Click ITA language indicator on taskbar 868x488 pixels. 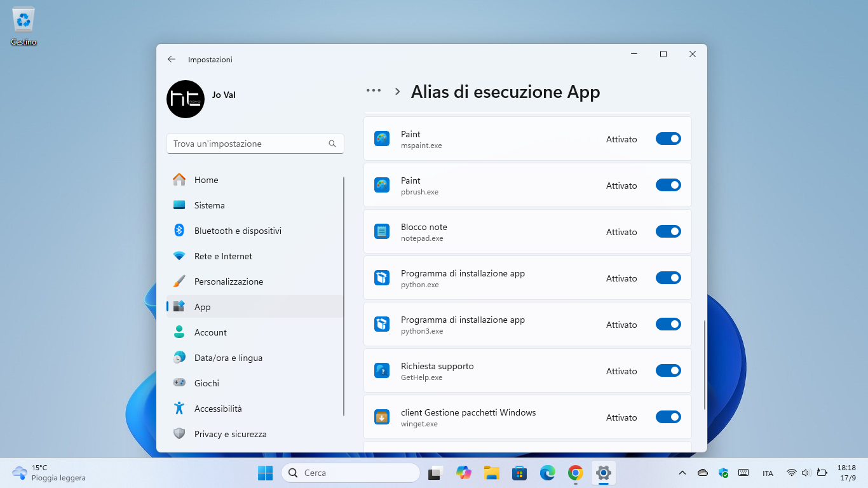click(768, 473)
